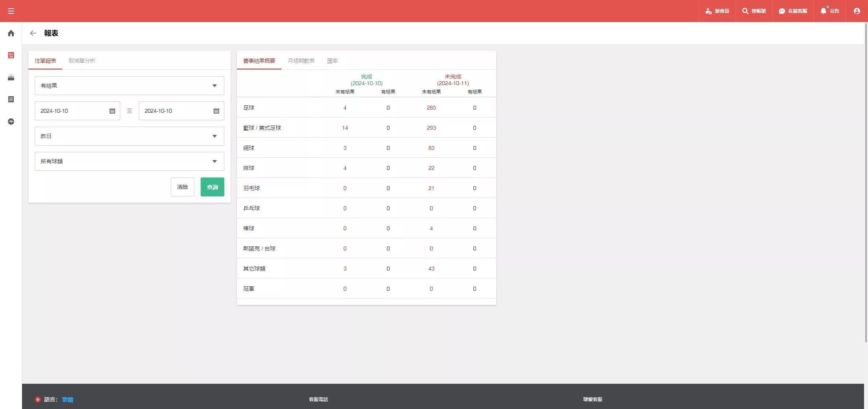Image resolution: width=868 pixels, height=409 pixels.
Task: Click the back arrow beside 報表
Action: (x=33, y=33)
